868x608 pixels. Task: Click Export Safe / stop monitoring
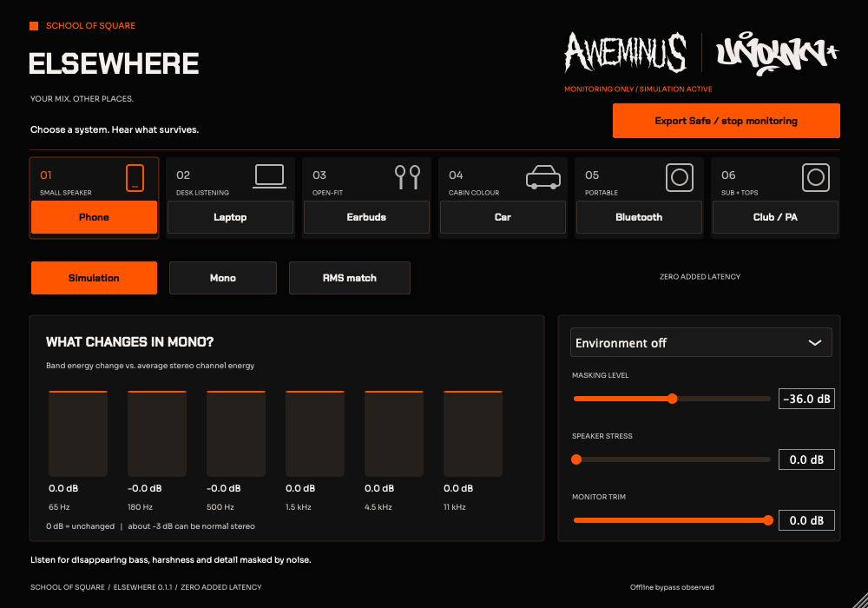coord(726,121)
